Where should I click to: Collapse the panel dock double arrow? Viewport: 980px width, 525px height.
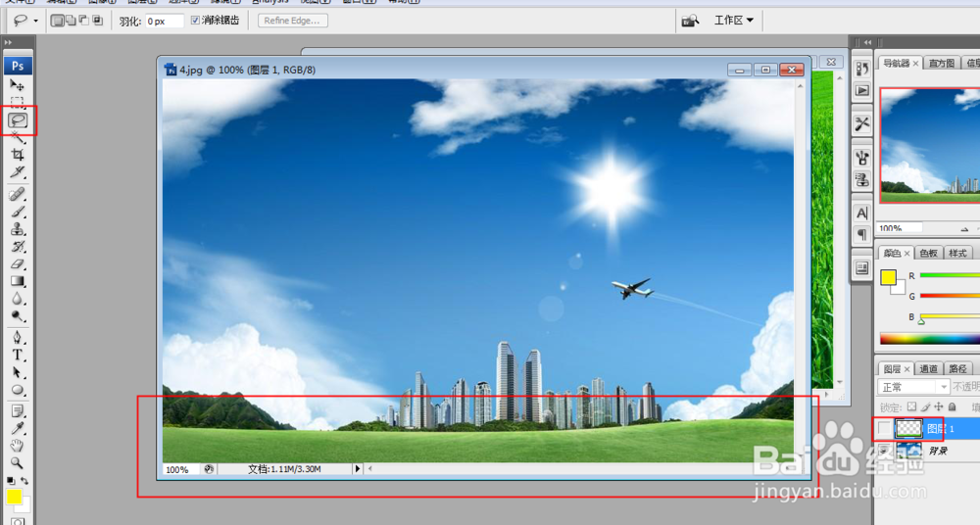coord(867,42)
